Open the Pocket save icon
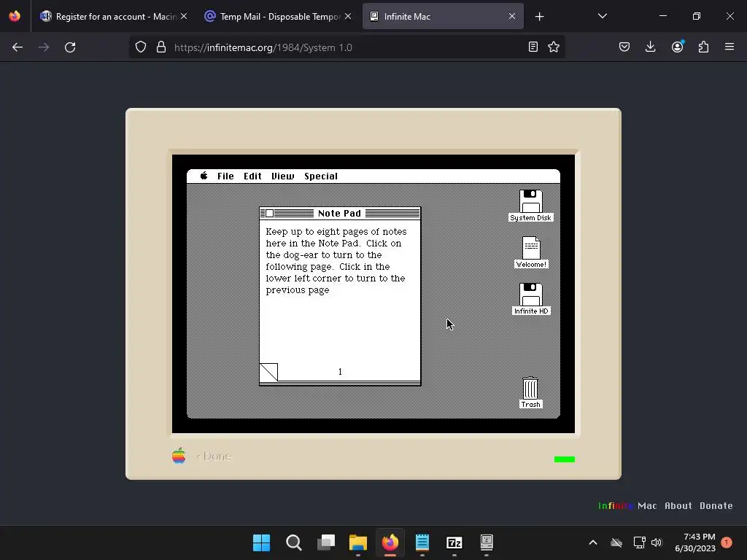 click(x=624, y=47)
